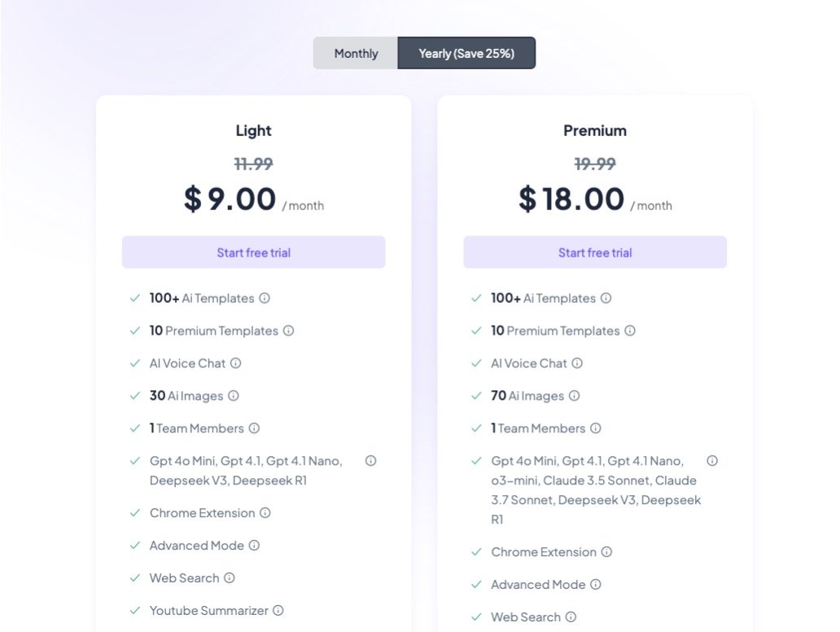
Task: Click info icon beside 30 Ai Images
Action: coord(234,396)
